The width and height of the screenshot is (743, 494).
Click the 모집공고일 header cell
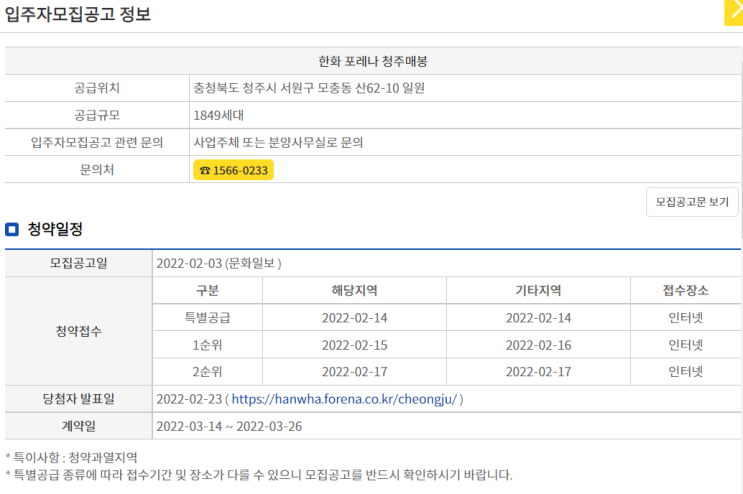[79, 263]
